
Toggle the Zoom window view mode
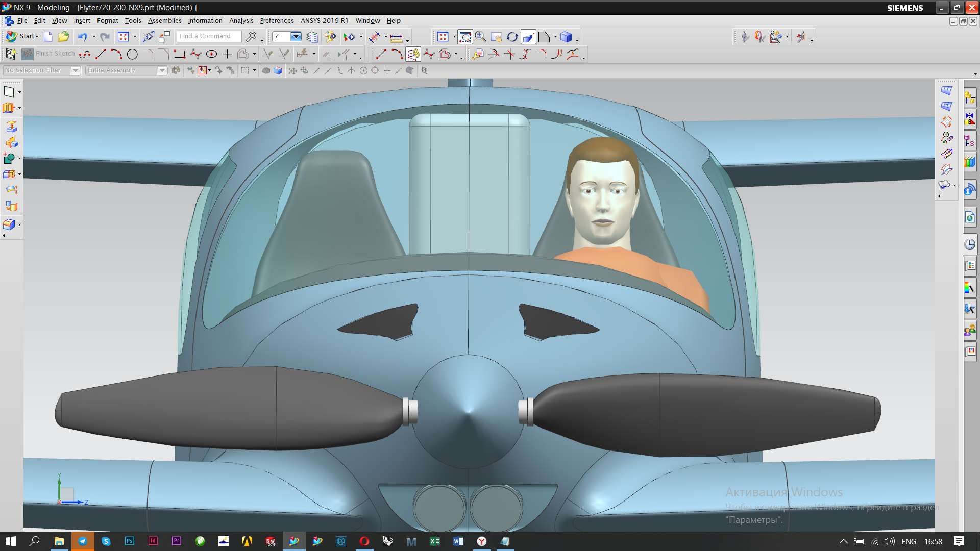(465, 37)
